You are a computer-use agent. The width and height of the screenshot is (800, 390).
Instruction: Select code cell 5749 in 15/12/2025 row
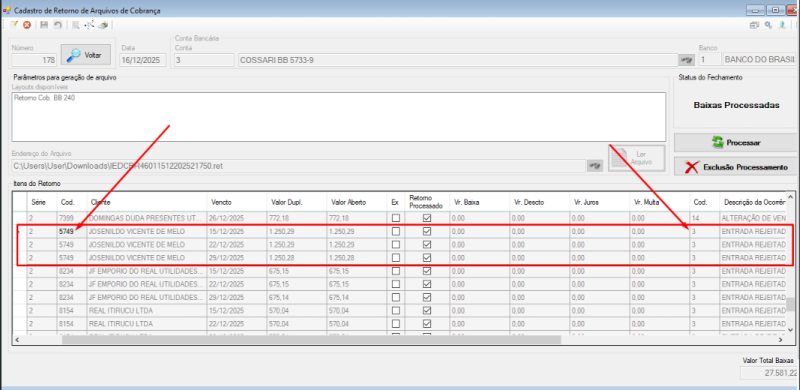[x=72, y=231]
